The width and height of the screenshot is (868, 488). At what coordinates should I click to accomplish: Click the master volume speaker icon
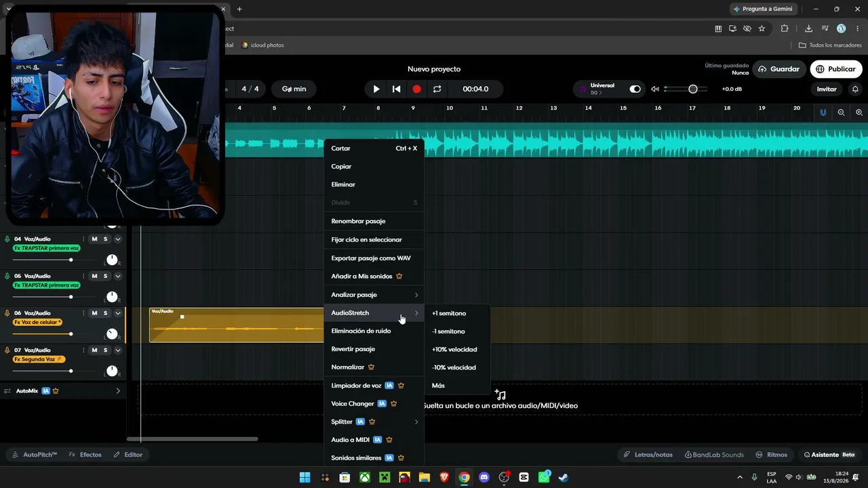[x=655, y=89]
